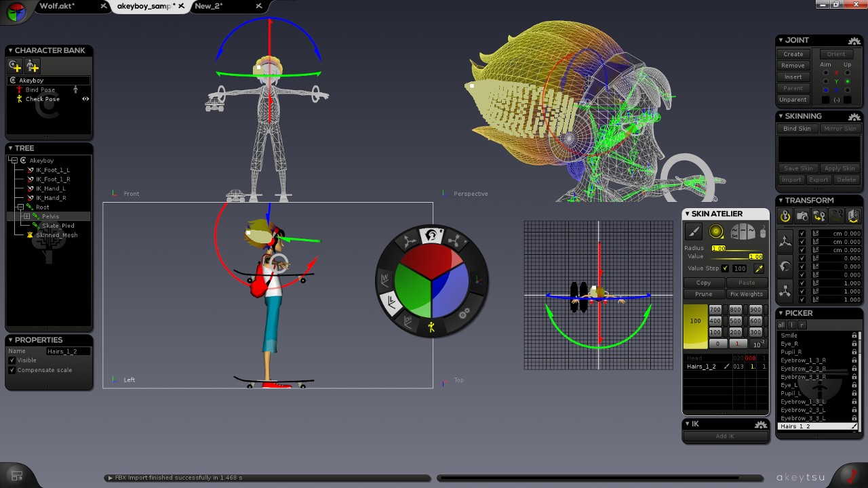Image resolution: width=868 pixels, height=488 pixels.
Task: Click the gears icon on the spinner ring
Action: tap(464, 314)
